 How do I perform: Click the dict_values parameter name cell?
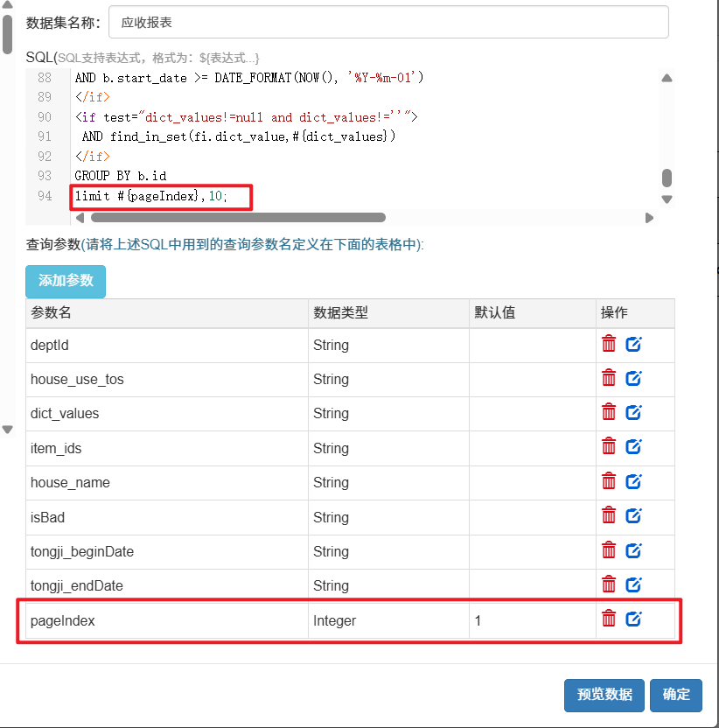[x=167, y=414]
